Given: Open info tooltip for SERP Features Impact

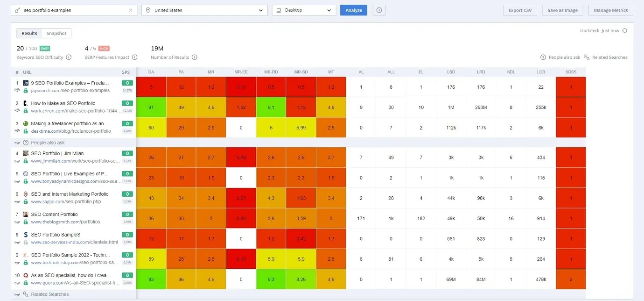Looking at the screenshot, I should (x=134, y=57).
